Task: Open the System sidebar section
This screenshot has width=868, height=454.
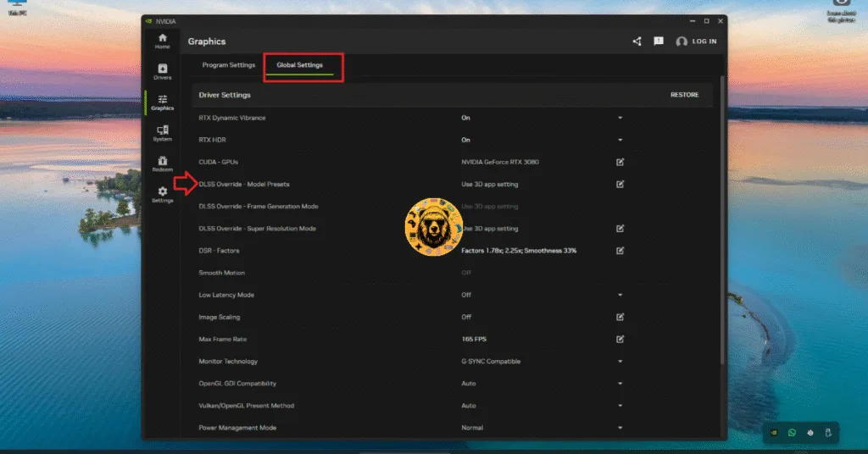Action: tap(162, 133)
